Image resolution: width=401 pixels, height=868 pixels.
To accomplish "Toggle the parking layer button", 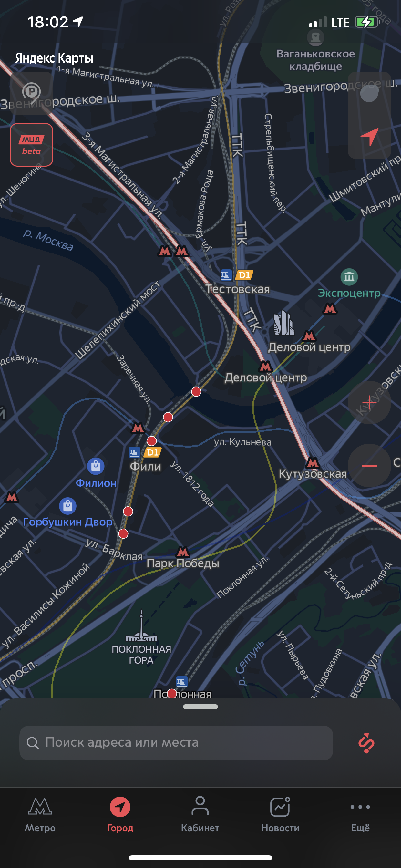I will (x=31, y=93).
